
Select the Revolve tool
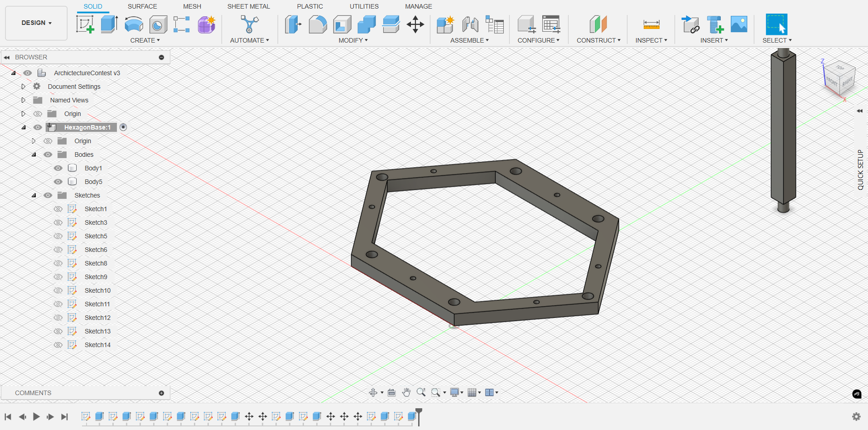point(134,24)
